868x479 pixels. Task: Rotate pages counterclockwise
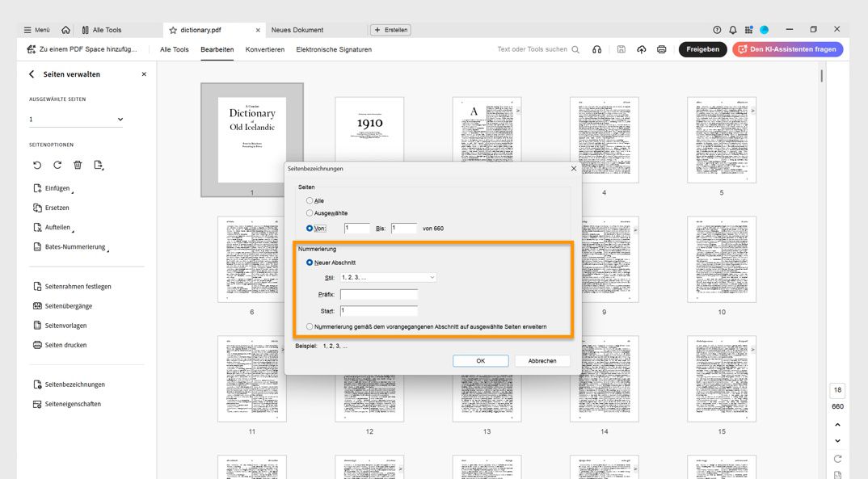tap(37, 165)
